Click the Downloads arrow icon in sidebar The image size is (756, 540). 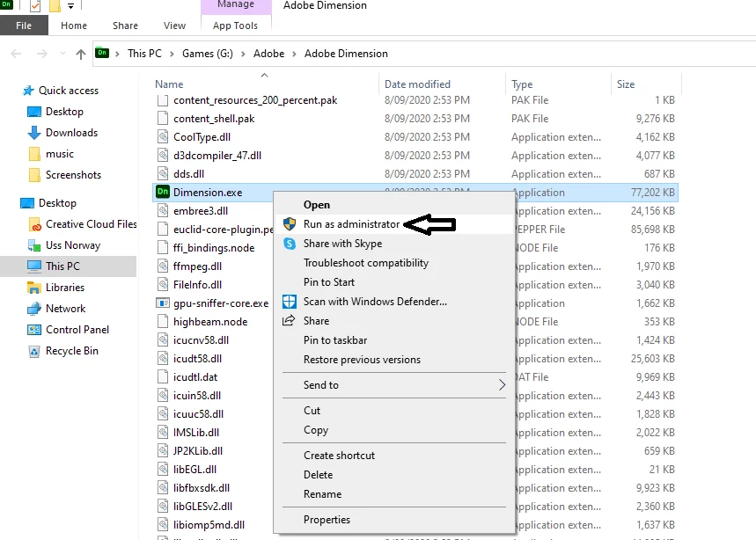34,133
